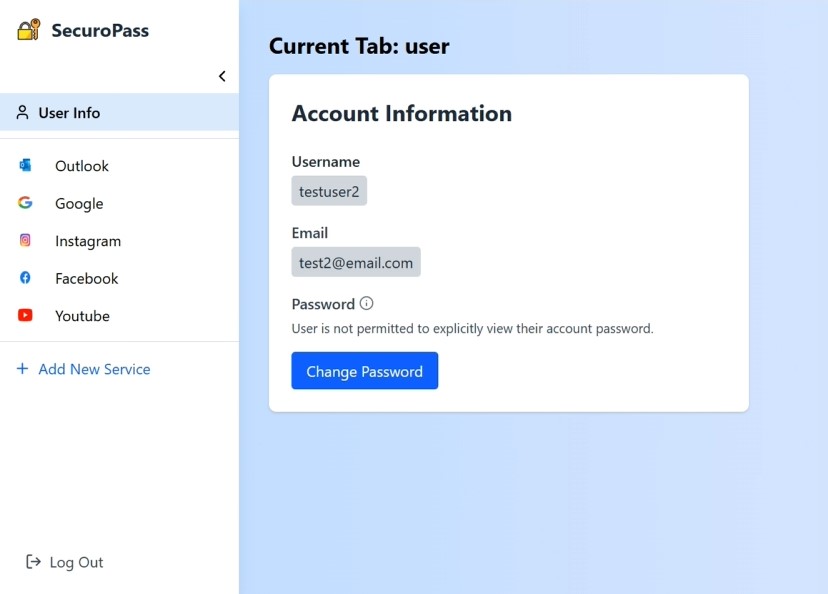Click the Account Information heading
Screen dimensions: 828x594
click(x=401, y=113)
